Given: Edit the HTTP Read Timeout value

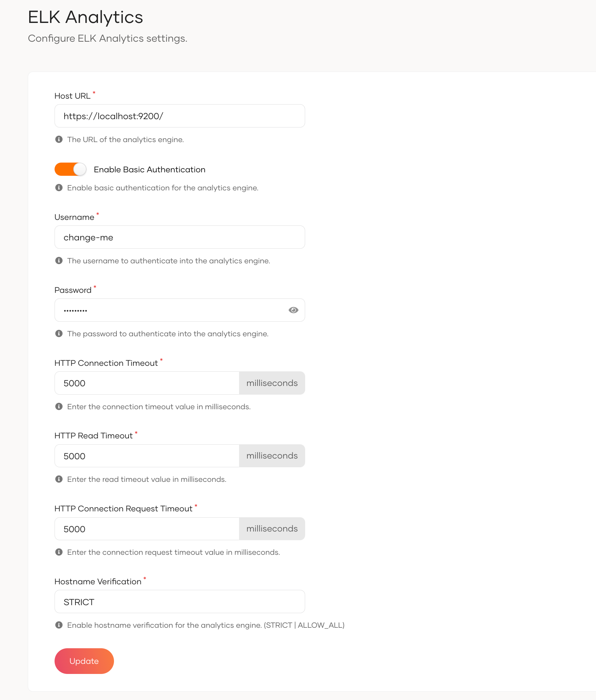Looking at the screenshot, I should pos(147,456).
